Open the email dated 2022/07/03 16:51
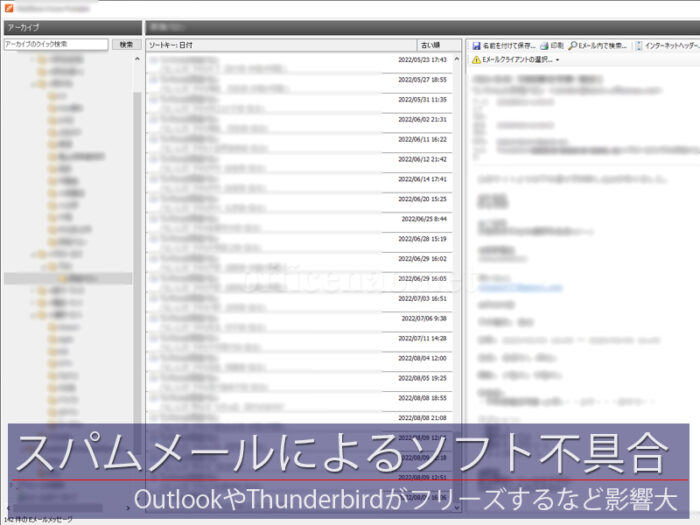The height and width of the screenshot is (525, 700). 299,302
